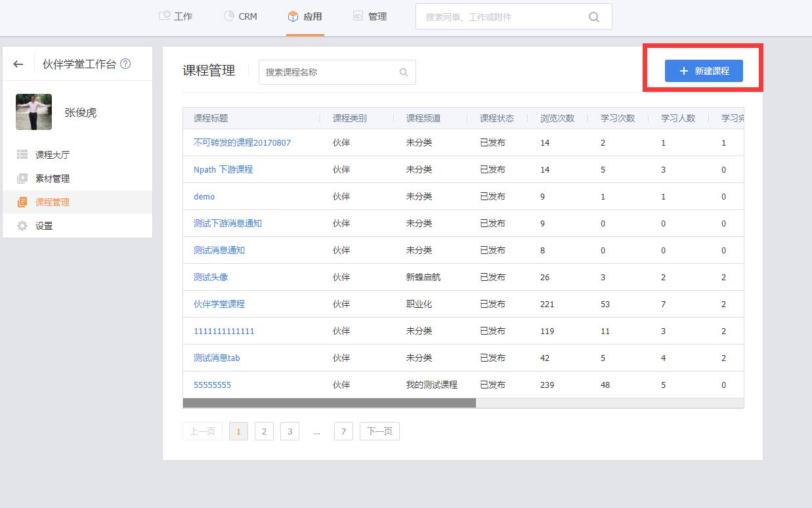Open 课程大厅 from the sidebar

coord(52,155)
